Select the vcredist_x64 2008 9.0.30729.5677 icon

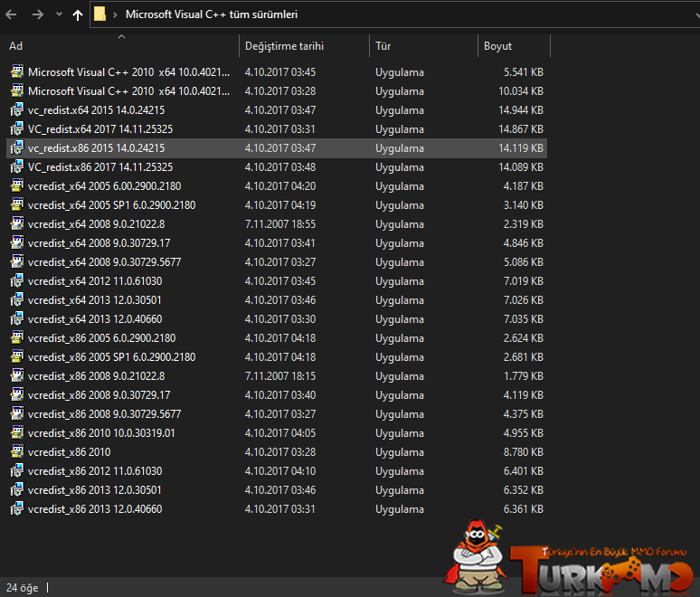(17, 261)
